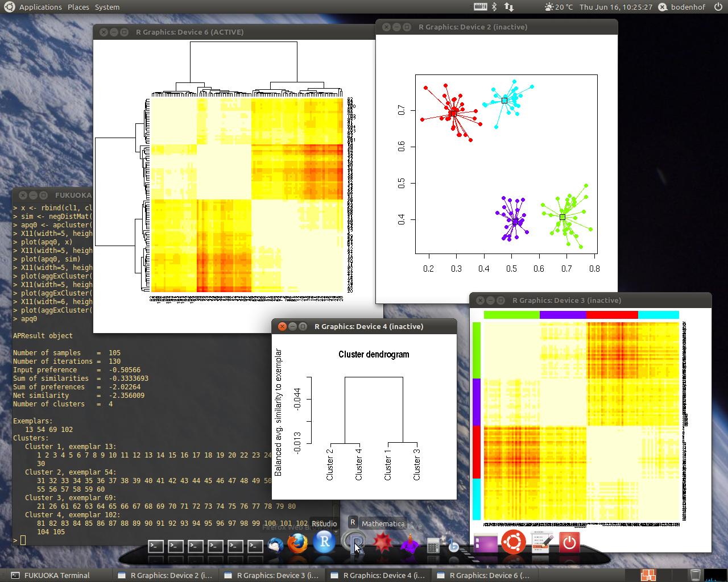Open the network connections indicator
Viewport: 728px width, 582px height.
[x=509, y=7]
